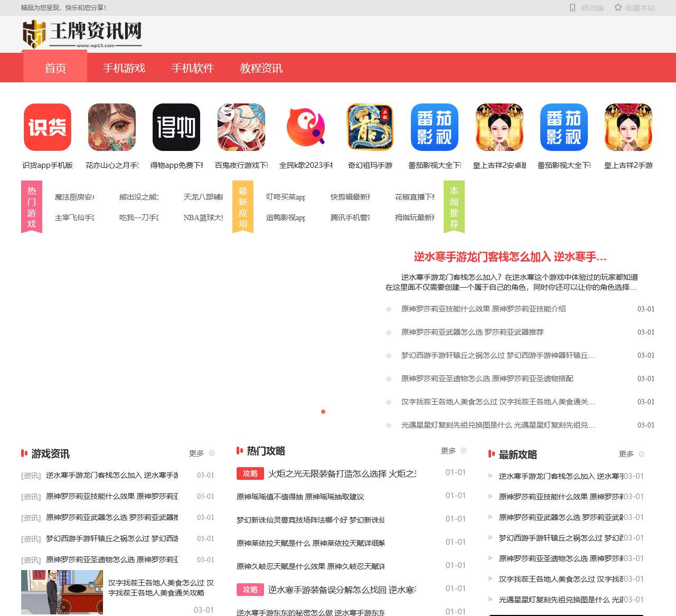Open 主宰飞仙手游 in hot games list

74,217
